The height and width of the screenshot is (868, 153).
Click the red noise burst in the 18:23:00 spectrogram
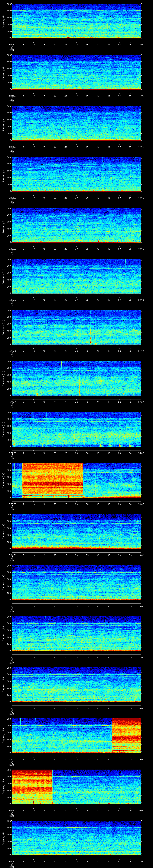53,479
